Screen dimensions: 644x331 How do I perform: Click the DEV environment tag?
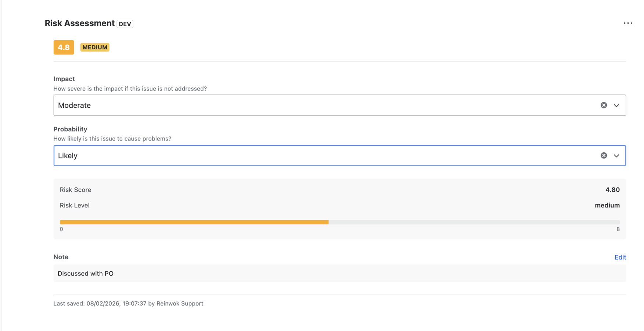point(124,24)
